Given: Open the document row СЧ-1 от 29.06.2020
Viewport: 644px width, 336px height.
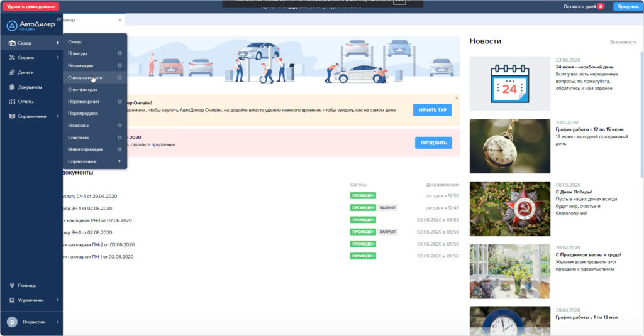Looking at the screenshot, I should (x=261, y=196).
